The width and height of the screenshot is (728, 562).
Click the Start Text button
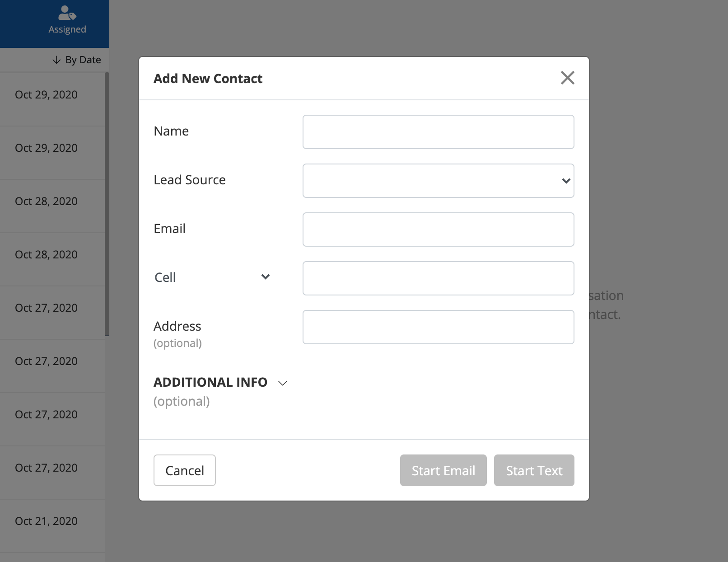coord(534,470)
